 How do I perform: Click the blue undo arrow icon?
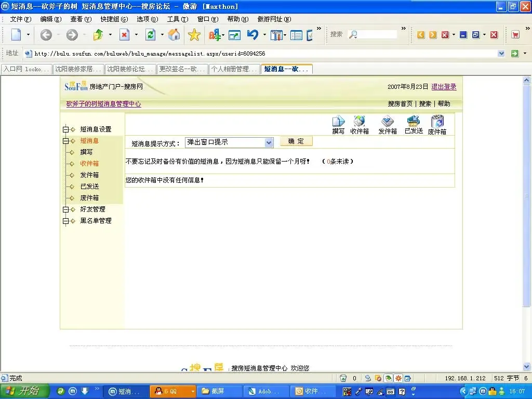click(252, 35)
